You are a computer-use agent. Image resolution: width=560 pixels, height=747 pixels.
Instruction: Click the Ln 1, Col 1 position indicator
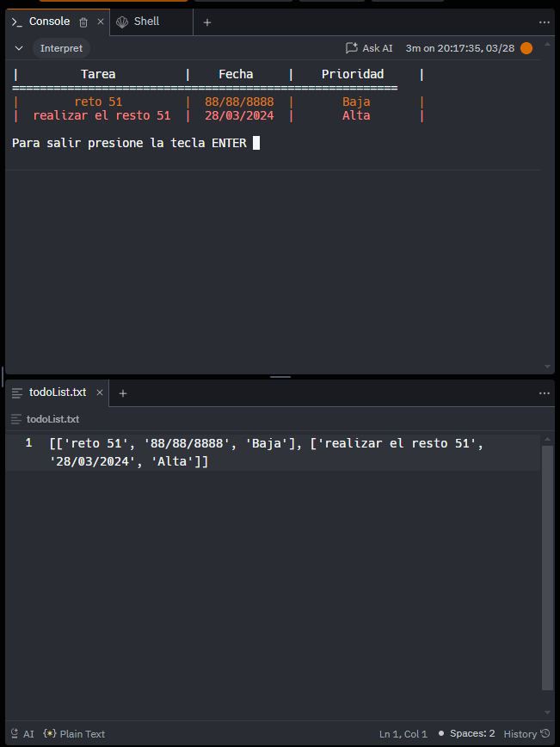[403, 733]
